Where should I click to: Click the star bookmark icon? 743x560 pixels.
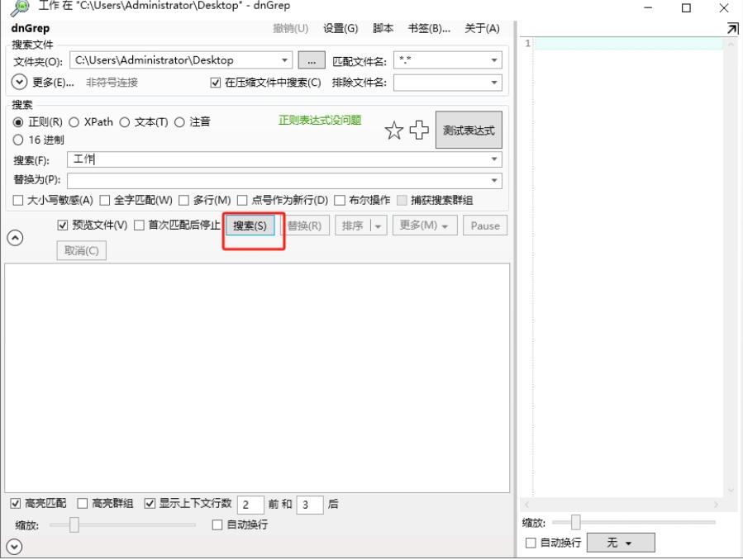point(393,131)
